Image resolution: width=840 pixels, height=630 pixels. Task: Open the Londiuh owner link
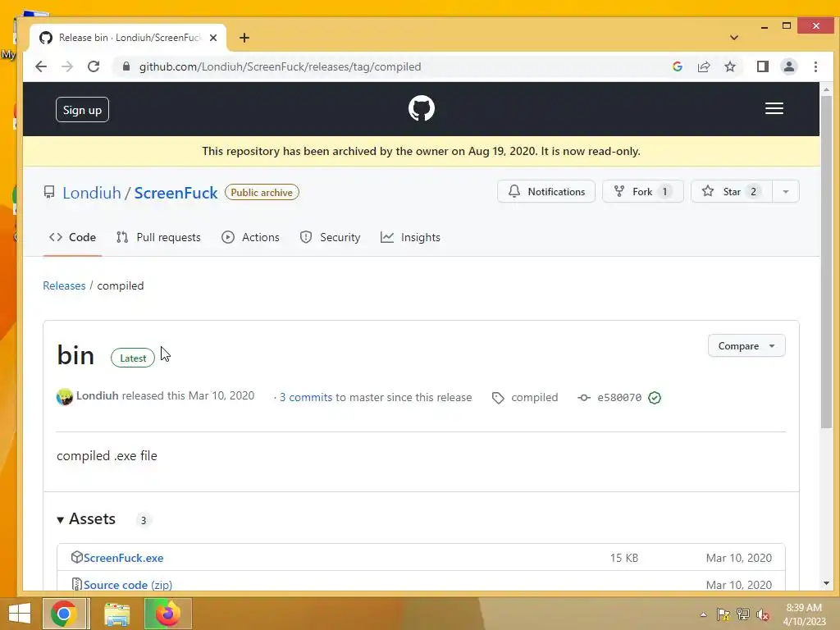[x=92, y=193]
